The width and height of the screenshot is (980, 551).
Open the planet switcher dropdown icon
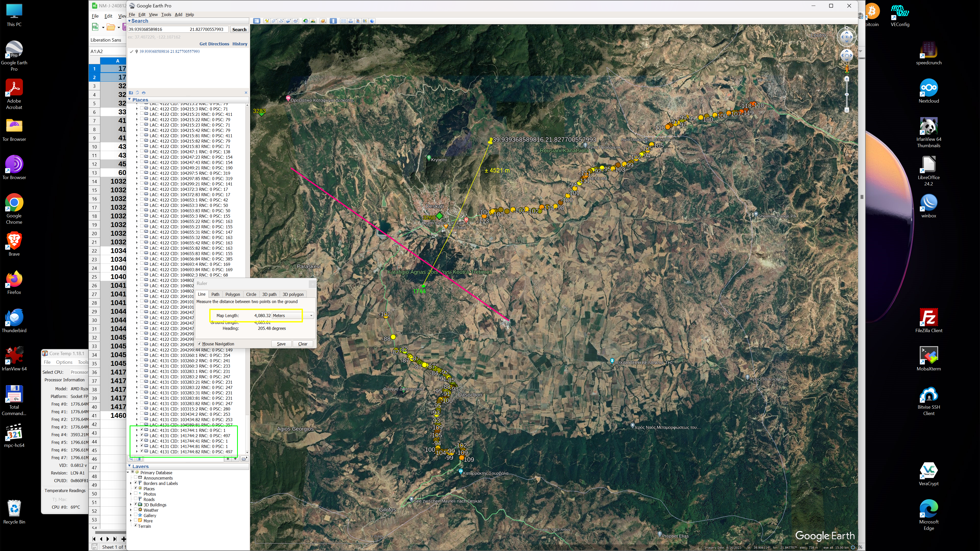coord(323,21)
